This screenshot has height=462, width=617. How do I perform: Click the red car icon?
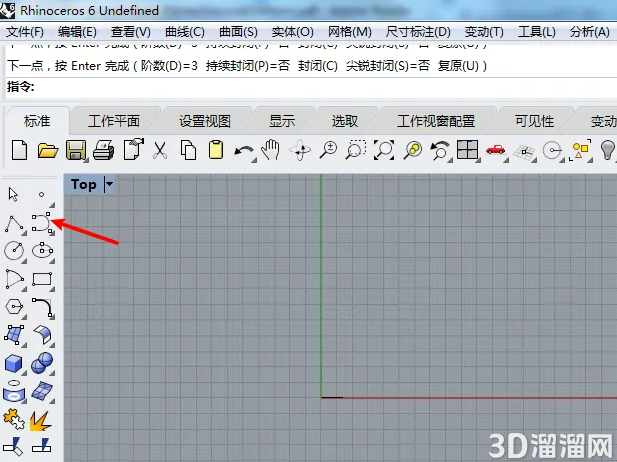[495, 150]
